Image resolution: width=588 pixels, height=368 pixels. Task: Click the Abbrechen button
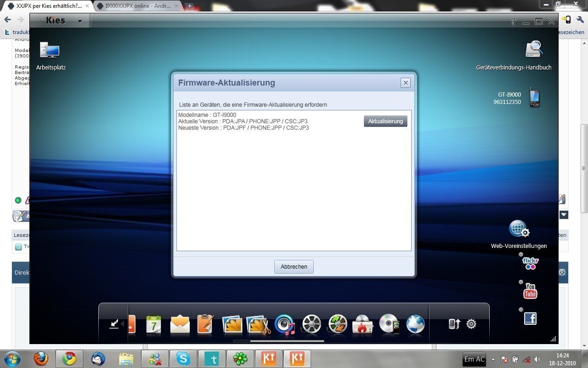294,267
